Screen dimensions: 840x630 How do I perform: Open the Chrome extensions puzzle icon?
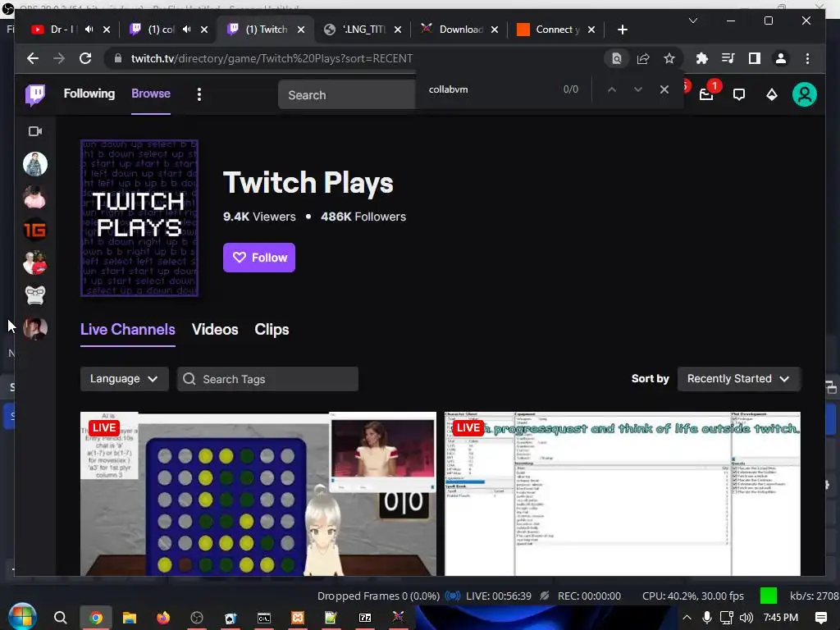tap(702, 58)
